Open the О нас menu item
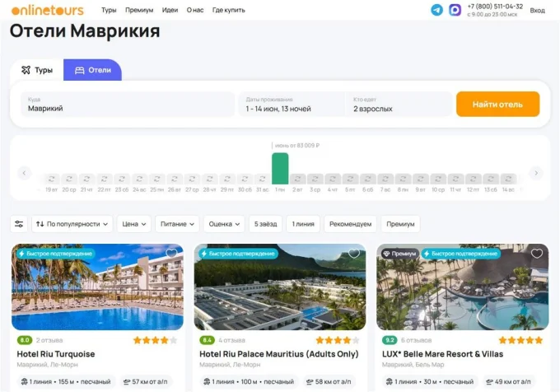The image size is (560, 392). pos(195,10)
